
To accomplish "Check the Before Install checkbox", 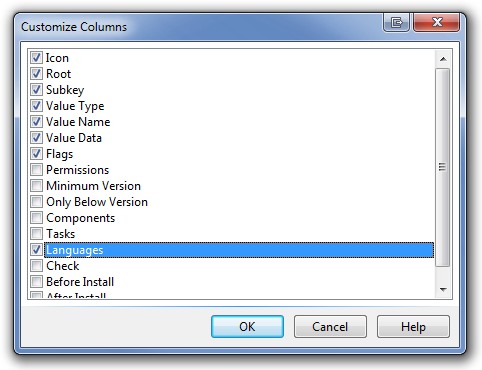I will coord(36,282).
